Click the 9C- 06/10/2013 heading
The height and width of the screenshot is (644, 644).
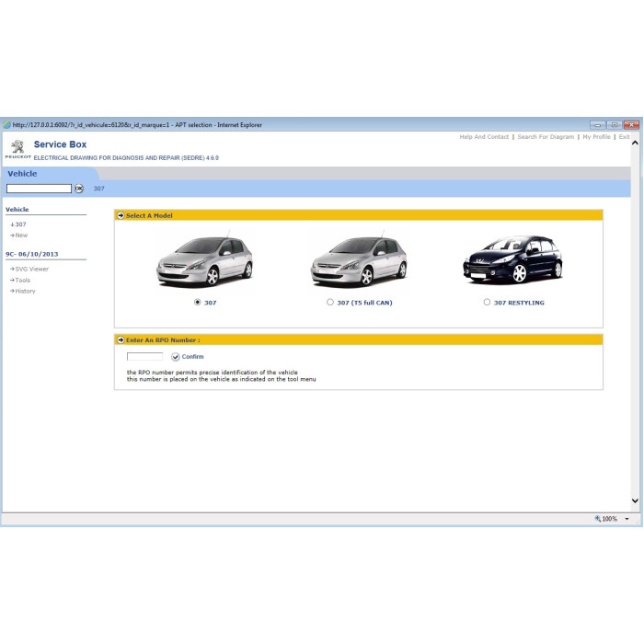coord(31,254)
